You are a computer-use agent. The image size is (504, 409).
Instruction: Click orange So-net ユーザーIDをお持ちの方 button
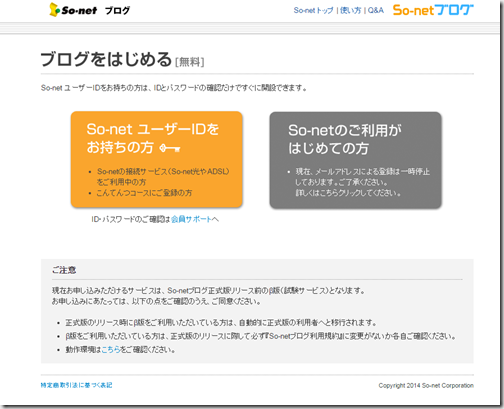[156, 159]
